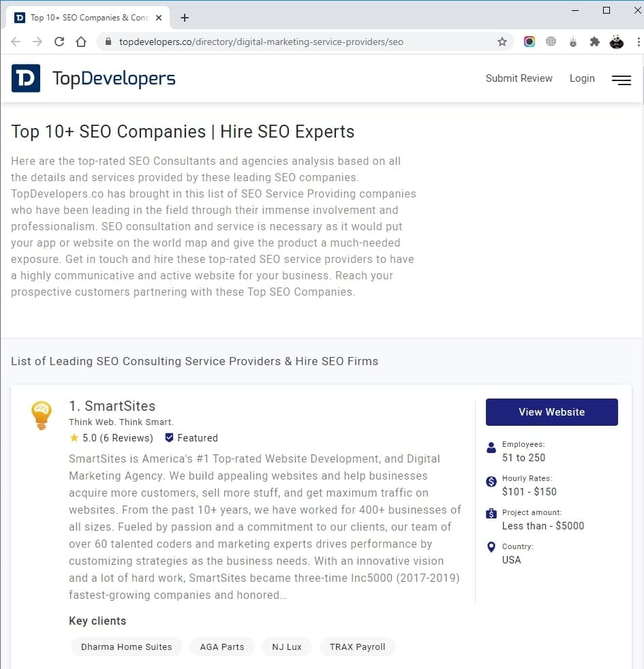Click the AGA Parts client tag
The image size is (644, 669).
222,647
